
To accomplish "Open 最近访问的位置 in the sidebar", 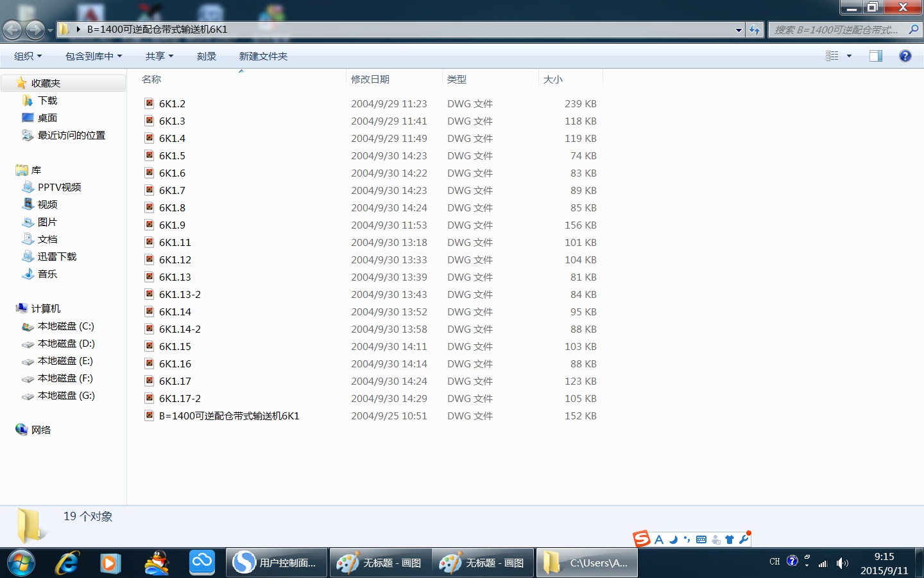I will [x=71, y=135].
